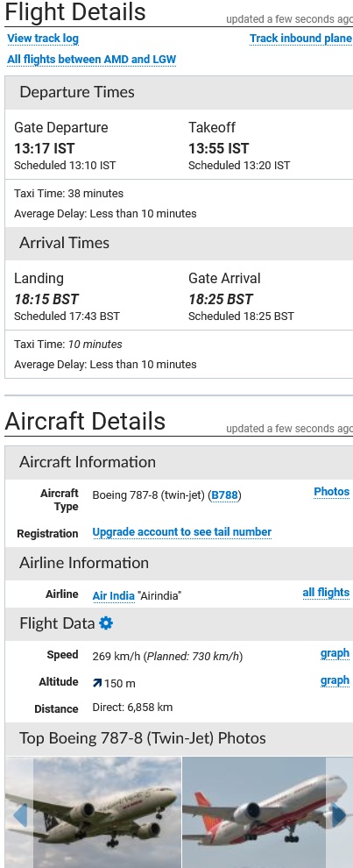Open View track log link

tap(43, 39)
